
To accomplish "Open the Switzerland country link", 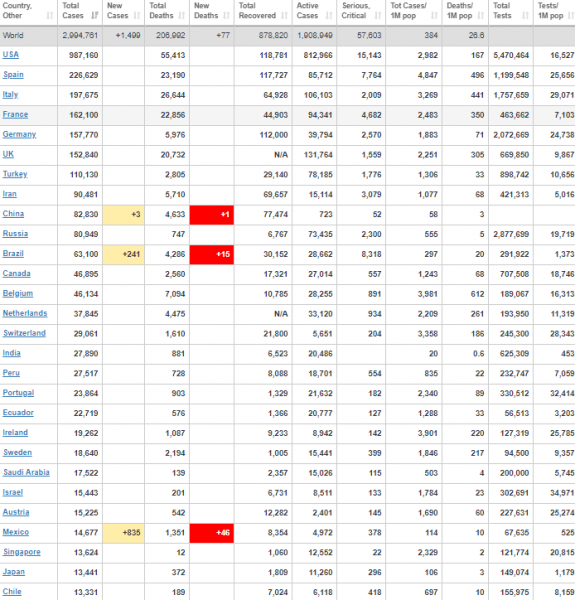I will [24, 333].
